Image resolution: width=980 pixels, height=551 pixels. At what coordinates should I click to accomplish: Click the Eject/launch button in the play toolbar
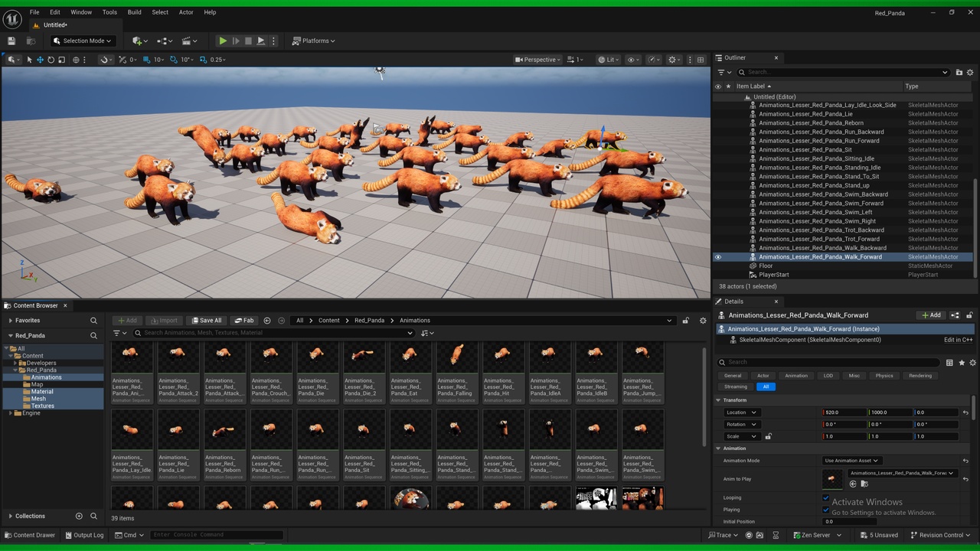point(261,41)
